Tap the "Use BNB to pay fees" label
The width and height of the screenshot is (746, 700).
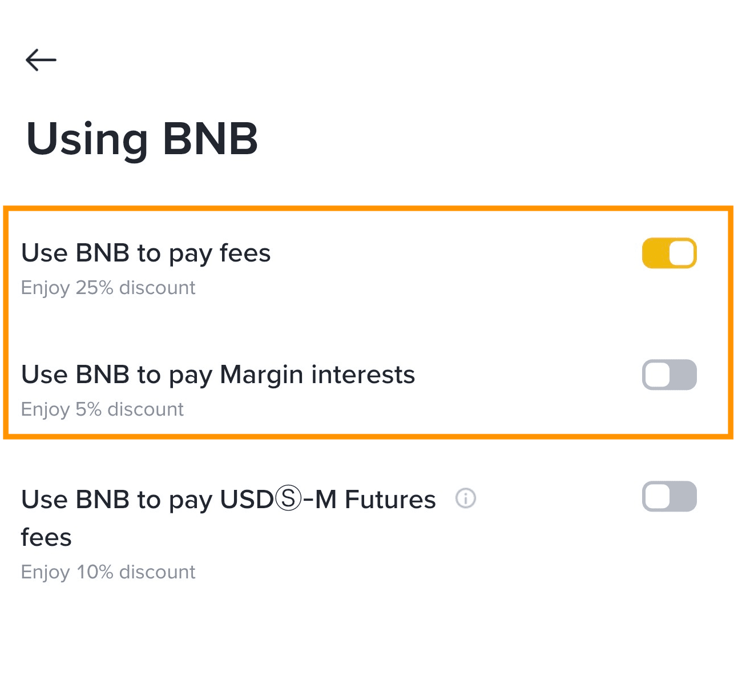tap(146, 254)
